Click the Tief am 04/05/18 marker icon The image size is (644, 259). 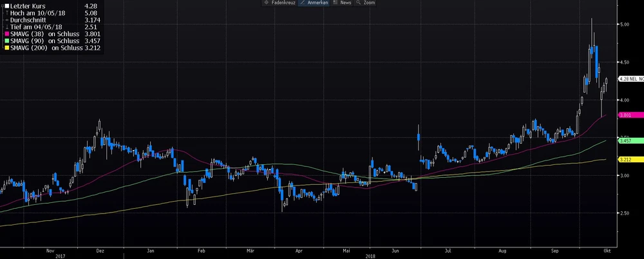(6, 27)
